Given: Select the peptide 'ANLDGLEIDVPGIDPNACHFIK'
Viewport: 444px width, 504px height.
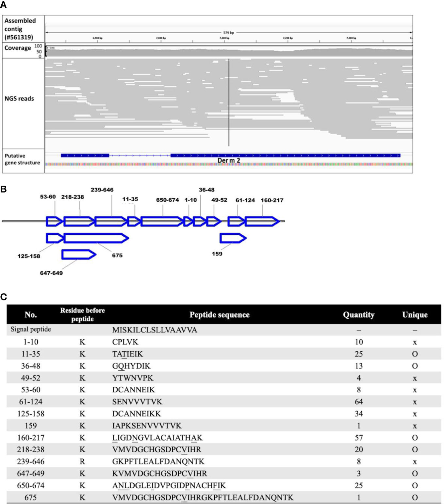Looking at the screenshot, I should click(x=169, y=485).
